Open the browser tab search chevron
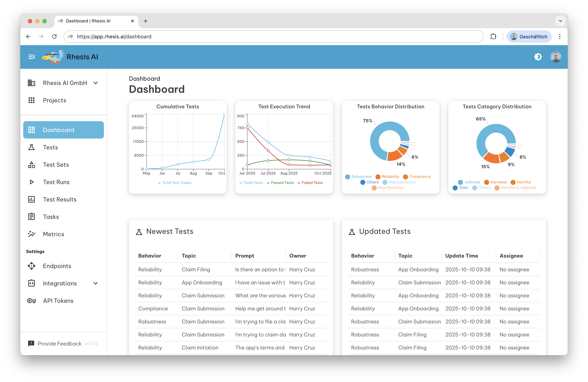 pyautogui.click(x=560, y=21)
